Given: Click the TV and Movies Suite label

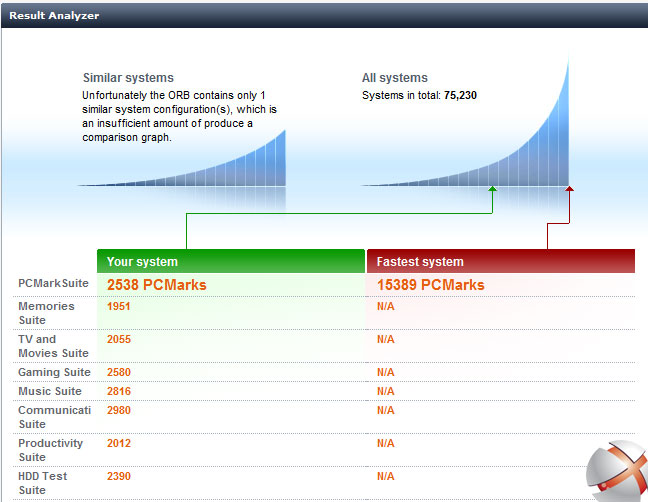Looking at the screenshot, I should [x=53, y=346].
